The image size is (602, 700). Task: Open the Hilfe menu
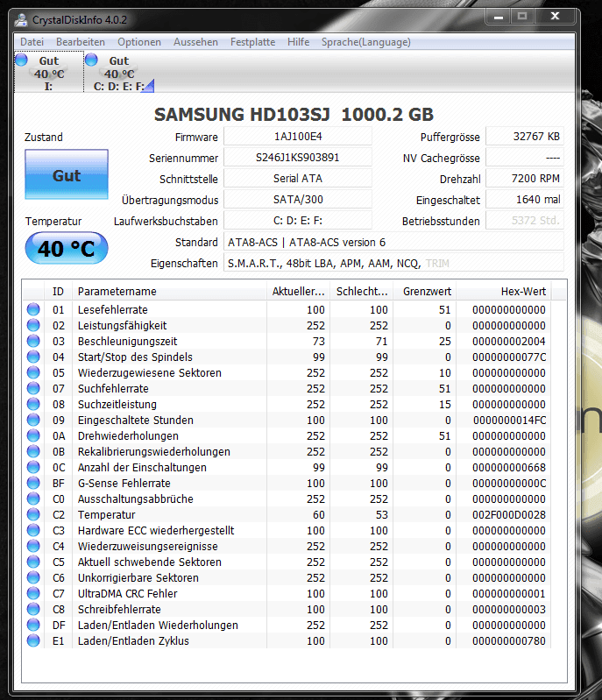[298, 42]
